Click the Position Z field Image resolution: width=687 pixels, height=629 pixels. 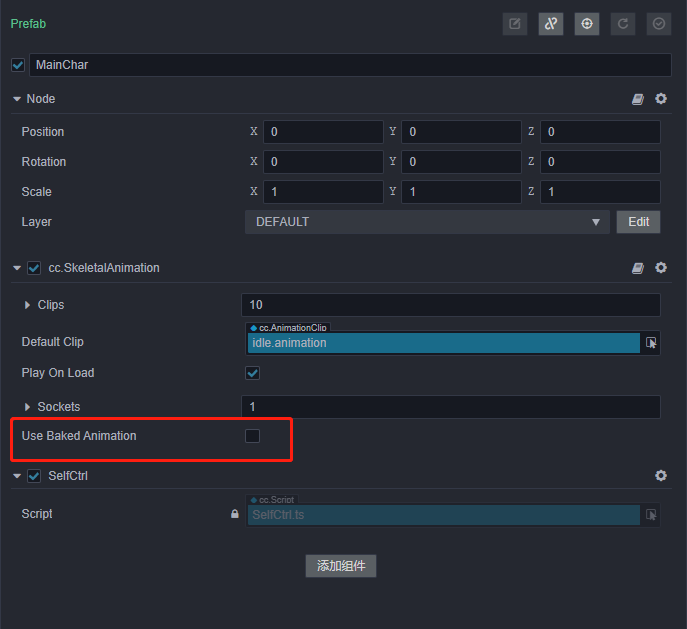[600, 132]
